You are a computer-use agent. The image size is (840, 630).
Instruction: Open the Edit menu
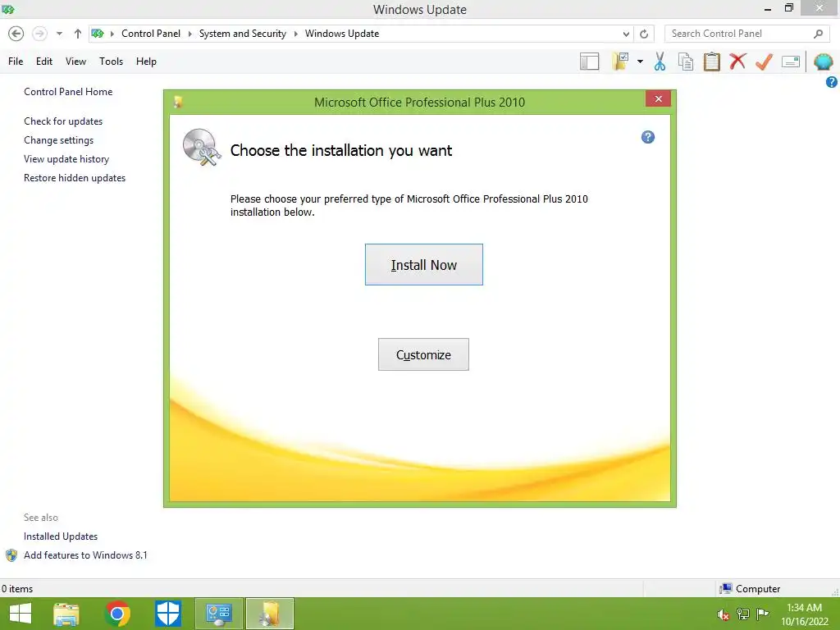coord(44,62)
